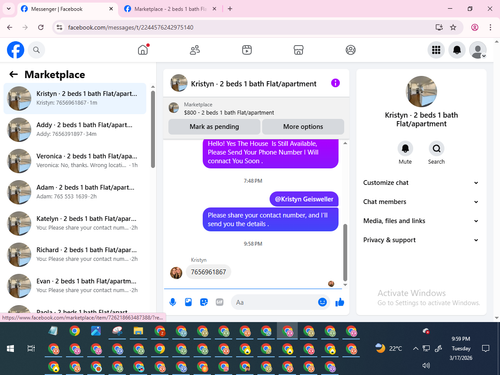
Task: Open conversation information purple icon
Action: 335,83
